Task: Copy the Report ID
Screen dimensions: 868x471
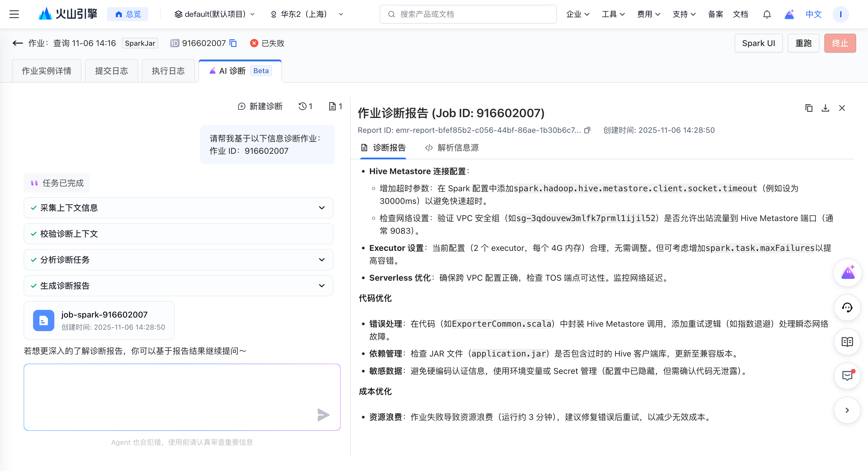Action: (x=587, y=130)
